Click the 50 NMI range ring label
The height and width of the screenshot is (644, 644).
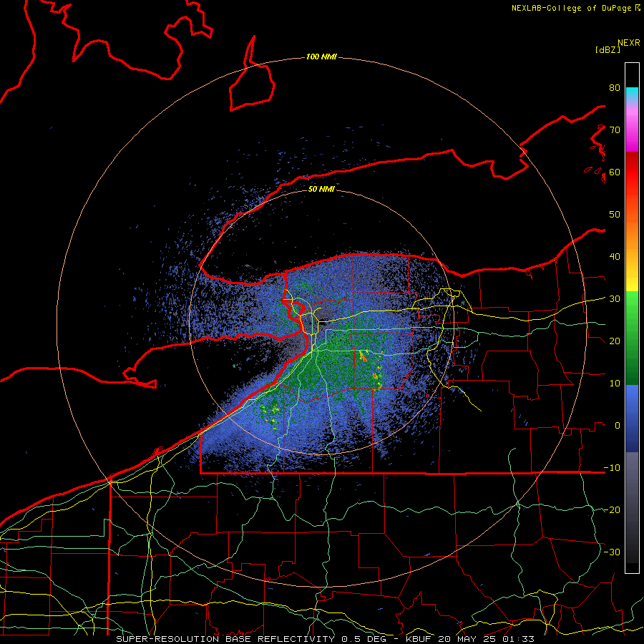321,189
